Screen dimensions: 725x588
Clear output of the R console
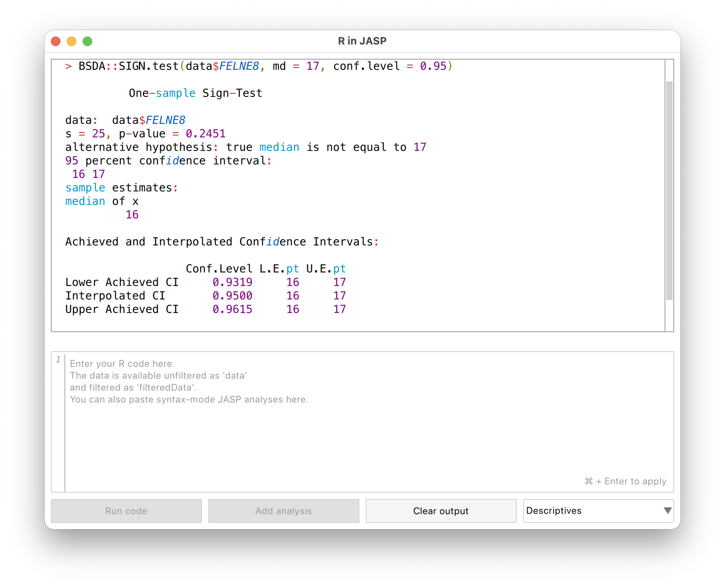[x=441, y=511]
